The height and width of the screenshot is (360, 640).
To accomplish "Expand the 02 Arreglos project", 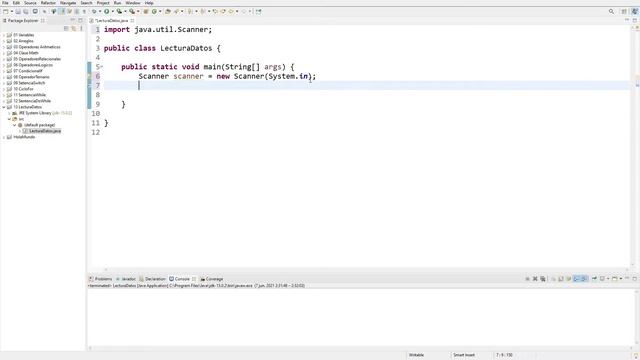I will (4, 41).
